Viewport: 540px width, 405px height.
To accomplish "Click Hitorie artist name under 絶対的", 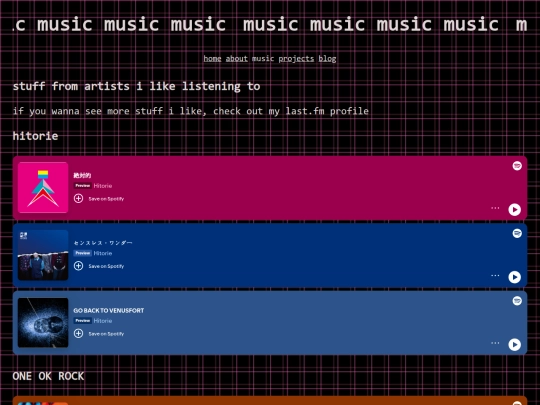I will (103, 186).
